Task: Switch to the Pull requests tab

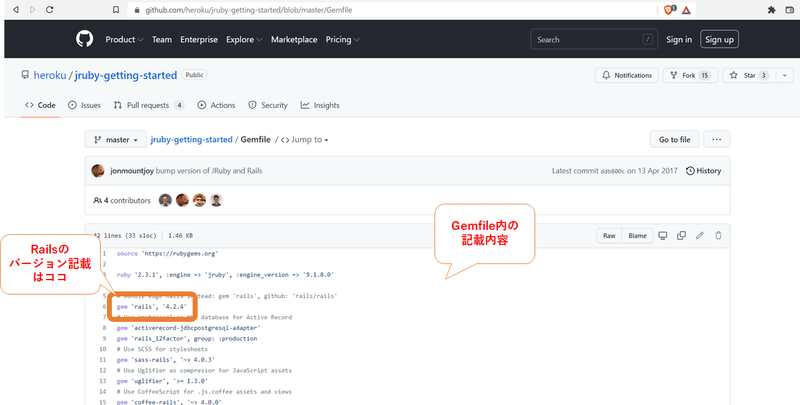Action: tap(148, 105)
